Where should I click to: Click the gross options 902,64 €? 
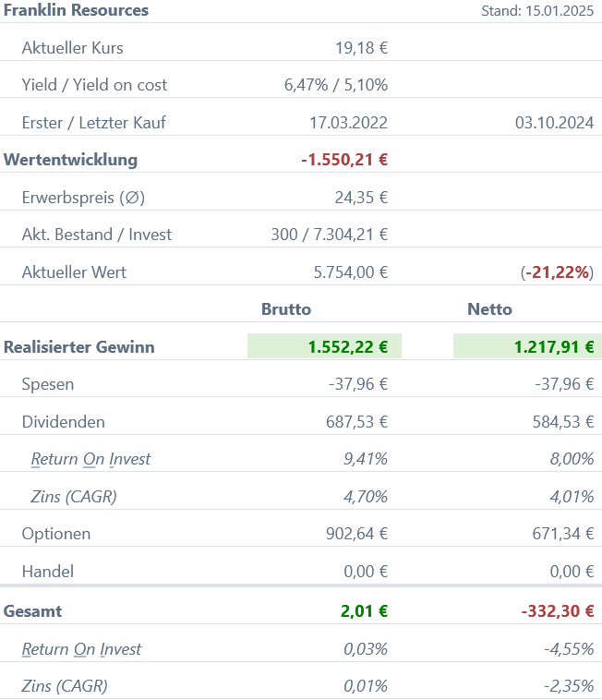(357, 534)
